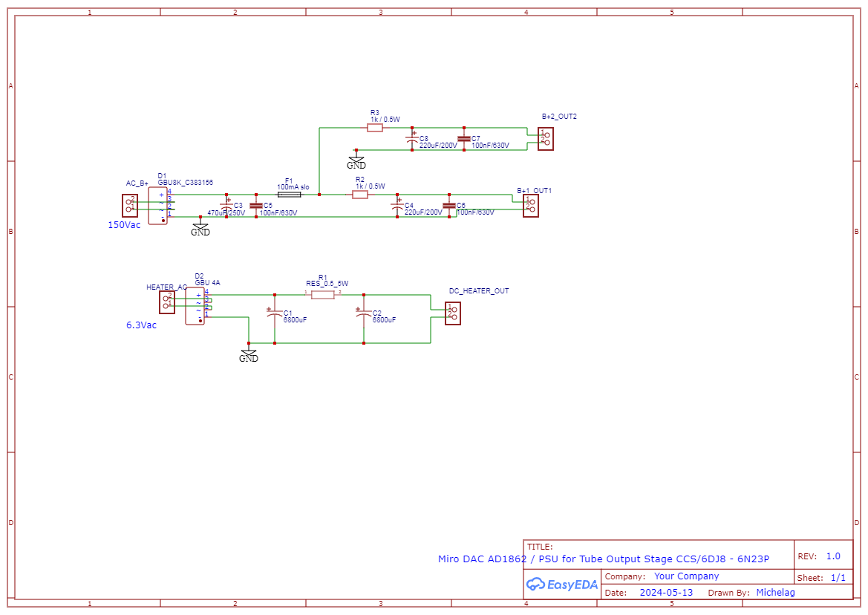Click the REV 1.0 value
The width and height of the screenshot is (868, 615).
833,556
